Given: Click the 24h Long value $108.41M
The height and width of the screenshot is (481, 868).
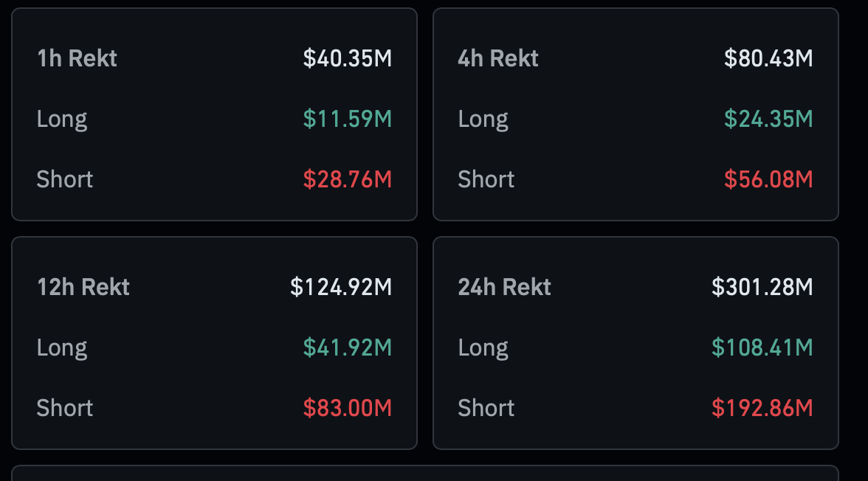Looking at the screenshot, I should (x=762, y=347).
